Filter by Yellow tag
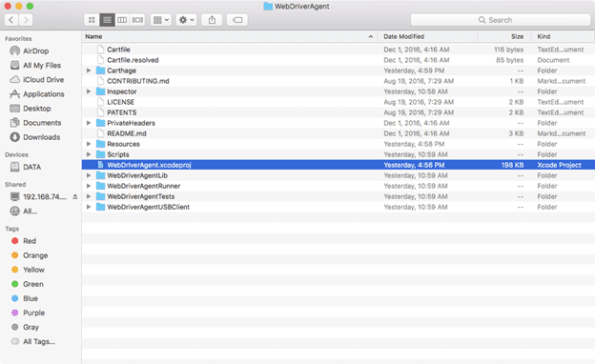Screen dimensions: 595x364 (33, 270)
